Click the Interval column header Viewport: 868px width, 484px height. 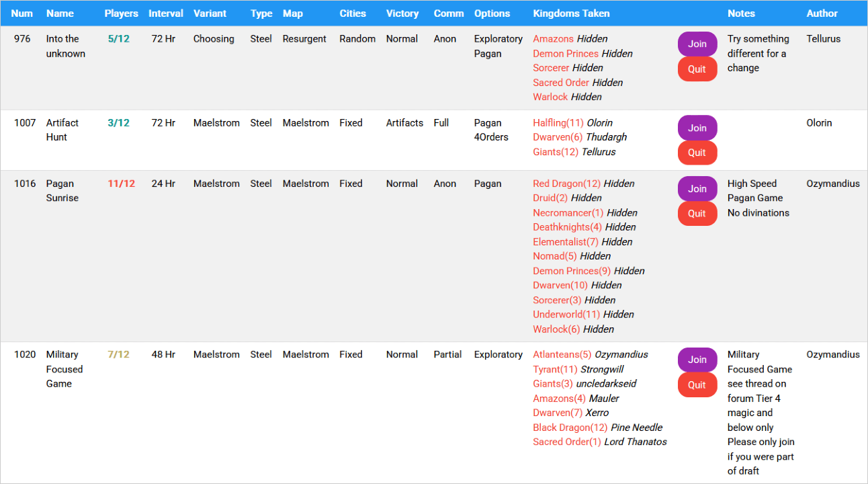165,13
